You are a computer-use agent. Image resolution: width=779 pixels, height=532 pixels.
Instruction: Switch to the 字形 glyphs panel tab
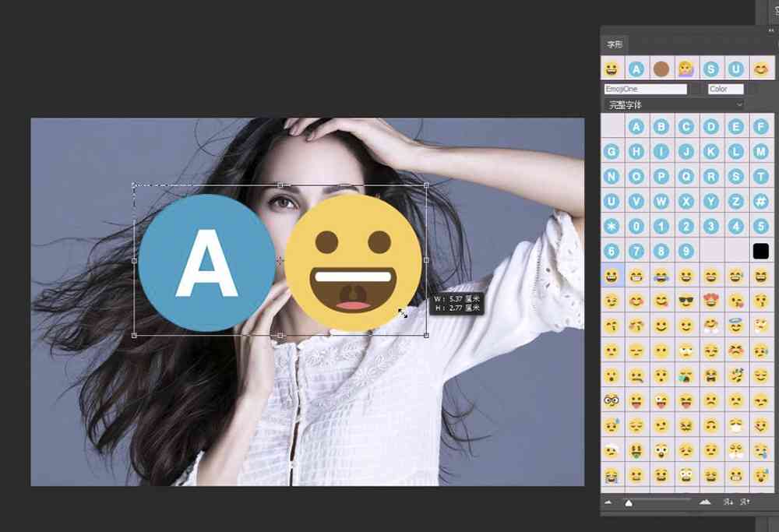pyautogui.click(x=614, y=44)
